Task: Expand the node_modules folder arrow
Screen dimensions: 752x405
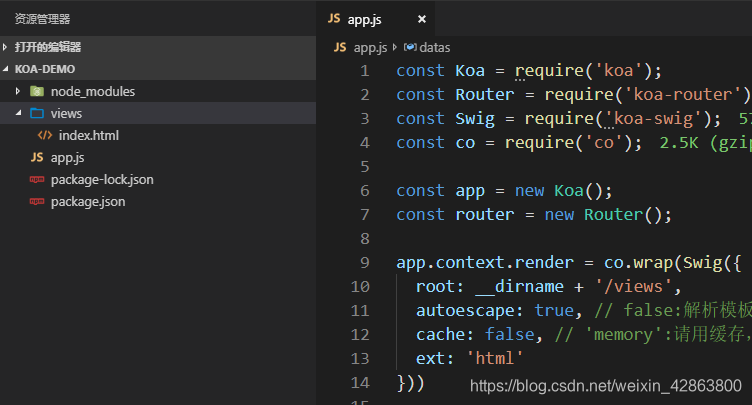Action: click(18, 91)
